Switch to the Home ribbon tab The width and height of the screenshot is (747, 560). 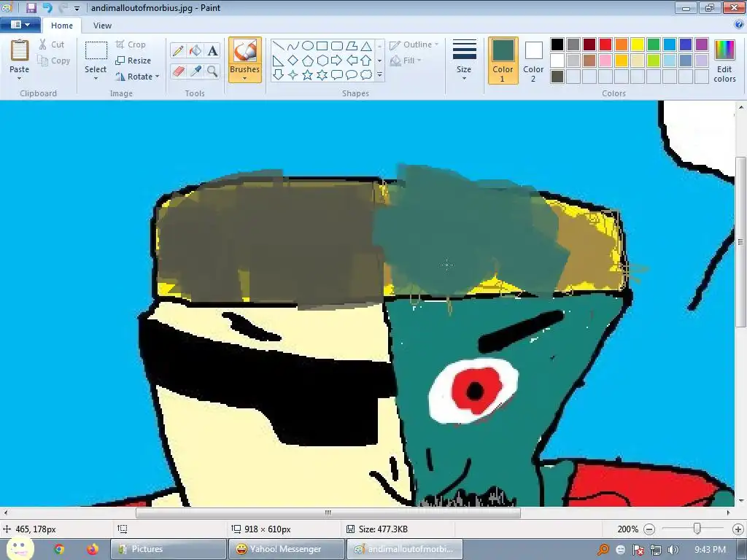(62, 26)
